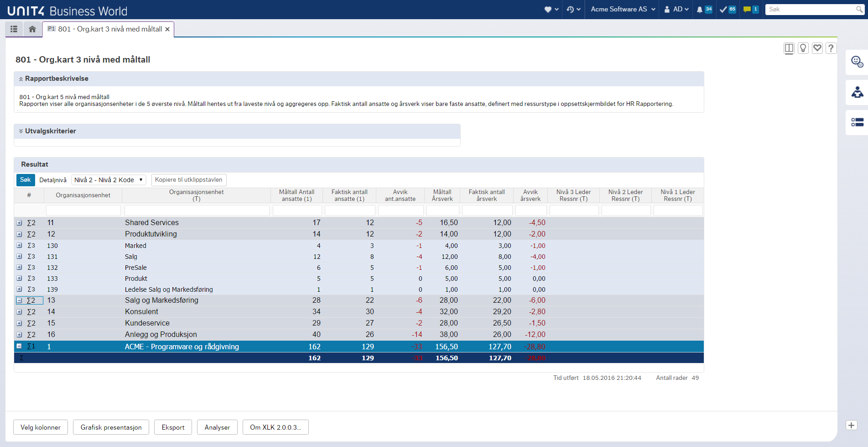Viewport: 868px width, 447px height.
Task: Select the Kundeservice row name
Action: (147, 323)
